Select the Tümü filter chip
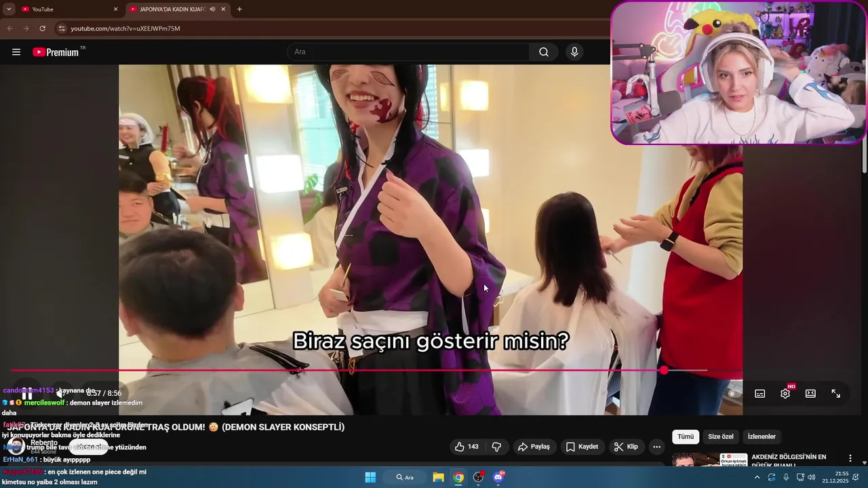The height and width of the screenshot is (488, 868). click(x=686, y=436)
